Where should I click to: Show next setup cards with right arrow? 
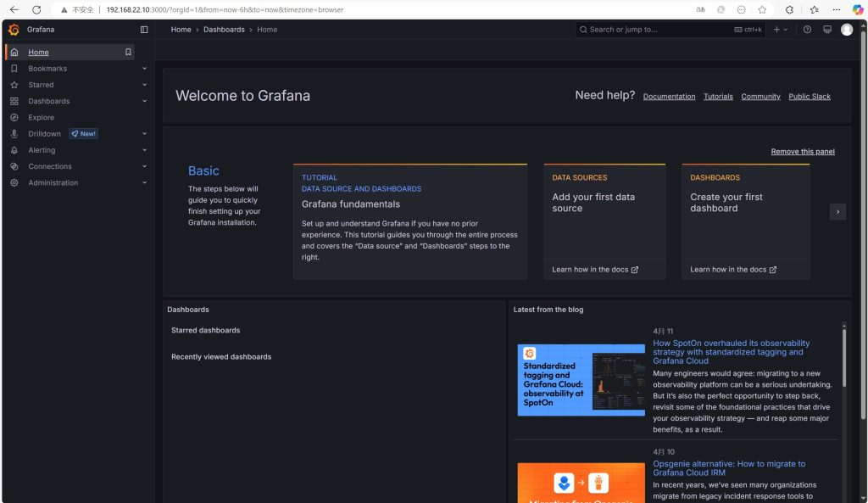pos(837,211)
